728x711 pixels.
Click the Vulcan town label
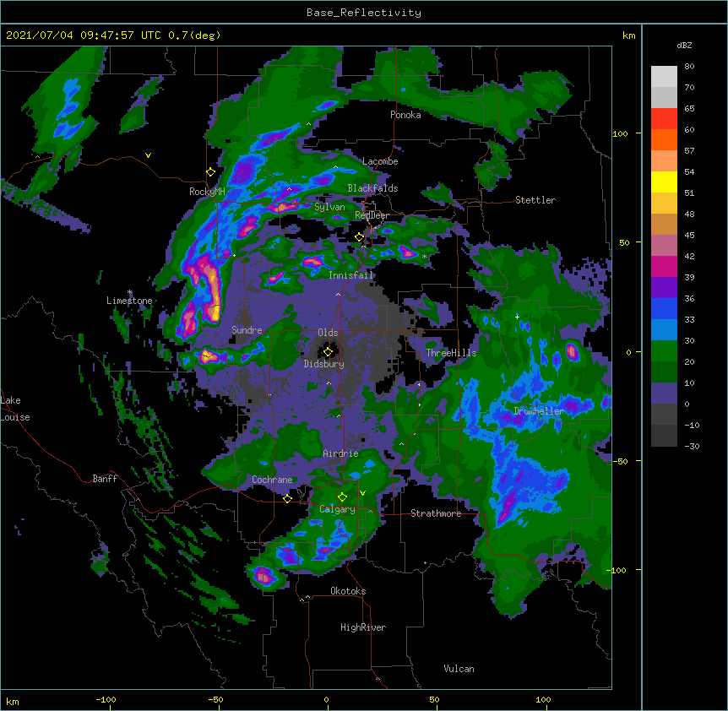(459, 669)
